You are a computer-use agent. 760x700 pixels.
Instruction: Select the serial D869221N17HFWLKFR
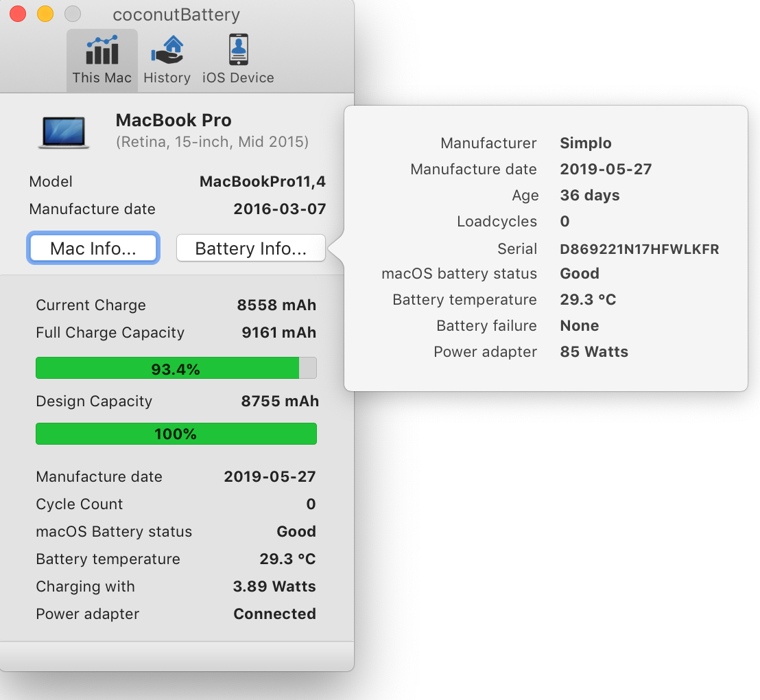coord(639,249)
